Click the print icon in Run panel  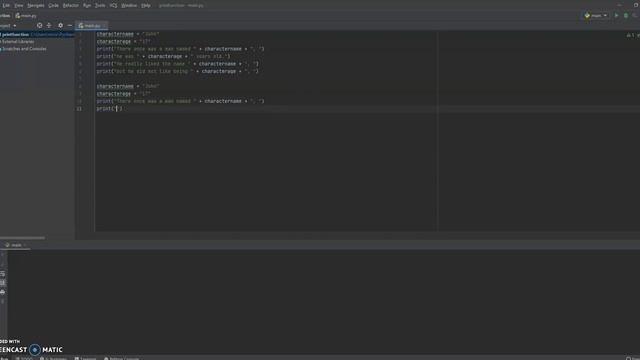click(3, 292)
